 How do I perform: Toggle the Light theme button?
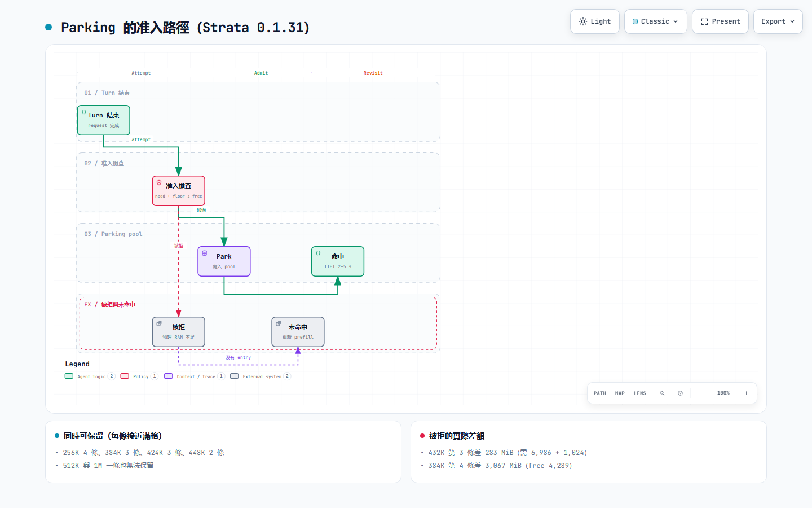pyautogui.click(x=595, y=21)
